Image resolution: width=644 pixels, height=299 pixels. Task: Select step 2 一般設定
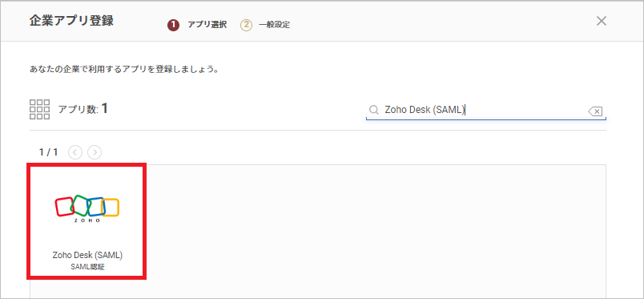265,25
